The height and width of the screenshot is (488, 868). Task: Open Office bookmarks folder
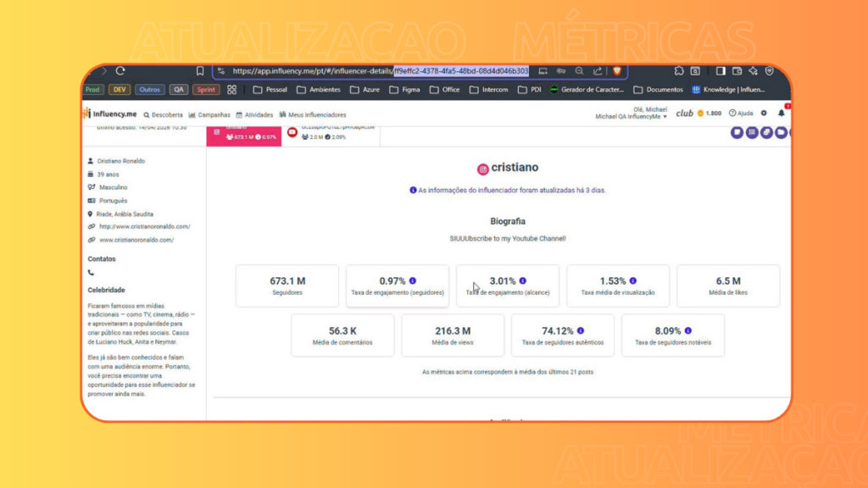444,90
